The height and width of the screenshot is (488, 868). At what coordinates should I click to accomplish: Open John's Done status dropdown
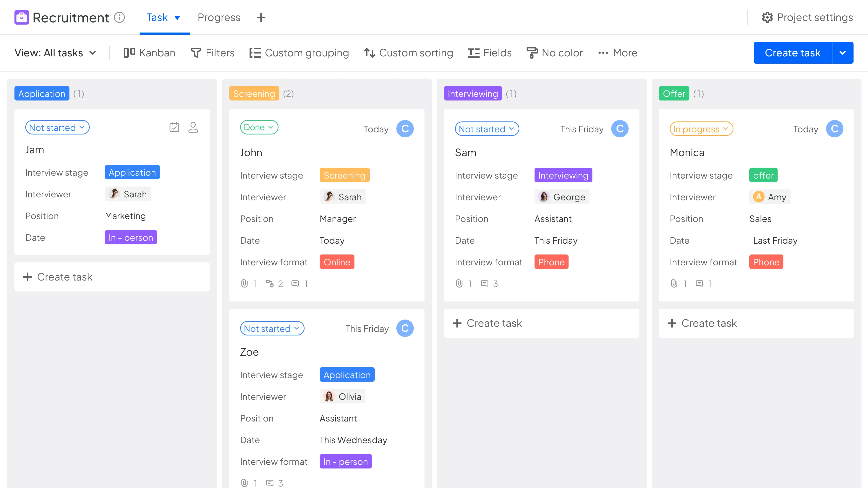point(259,127)
